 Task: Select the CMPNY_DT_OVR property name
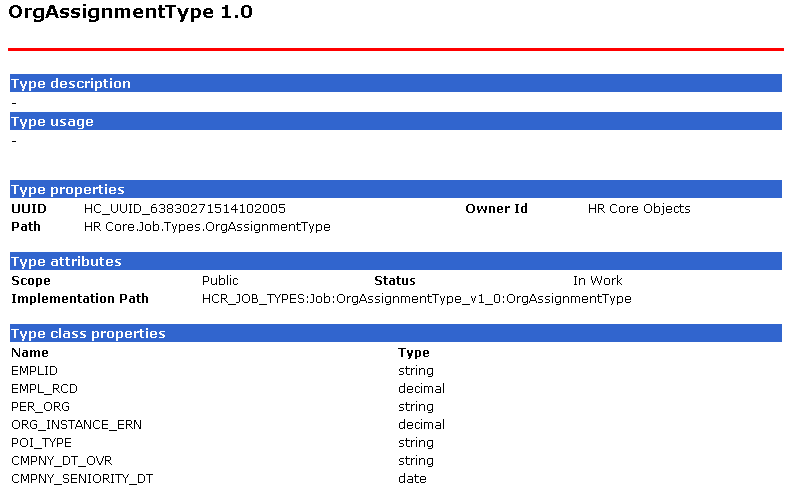[x=61, y=461]
